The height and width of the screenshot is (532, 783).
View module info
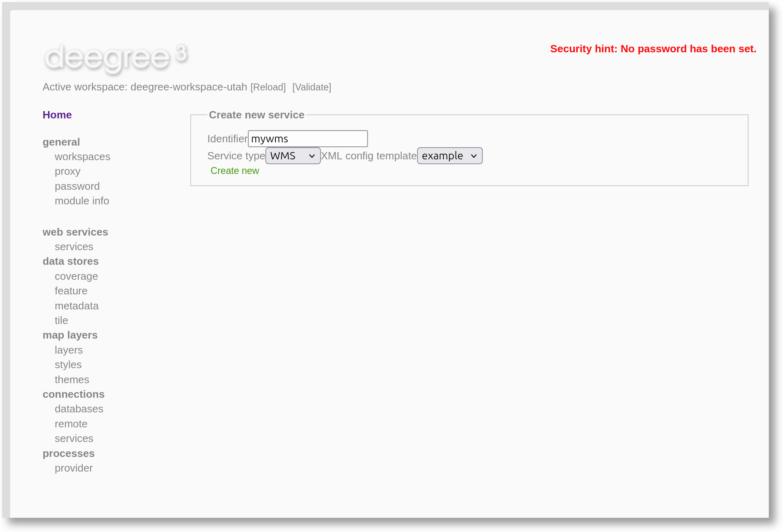(x=82, y=201)
